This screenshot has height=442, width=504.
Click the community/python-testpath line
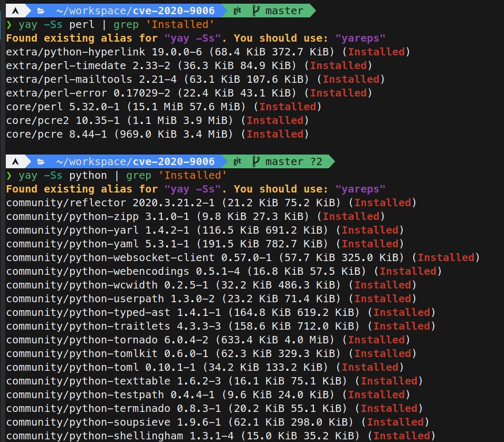point(208,395)
